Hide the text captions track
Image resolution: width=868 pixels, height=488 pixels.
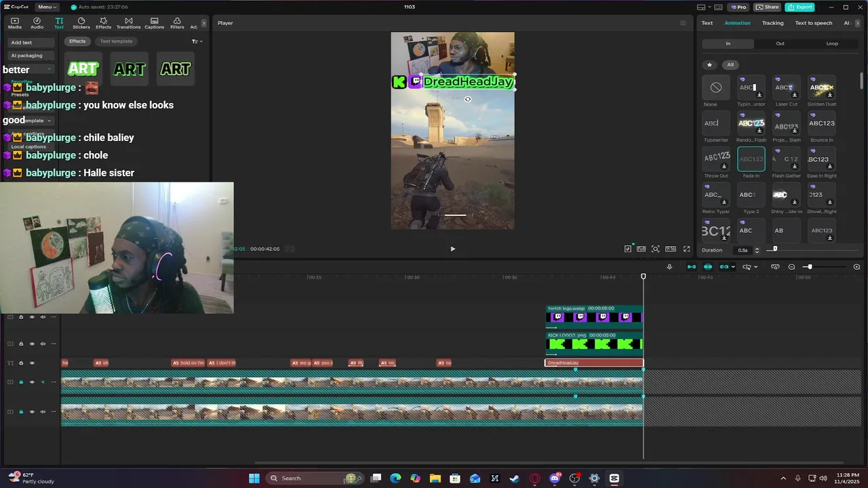(x=31, y=363)
